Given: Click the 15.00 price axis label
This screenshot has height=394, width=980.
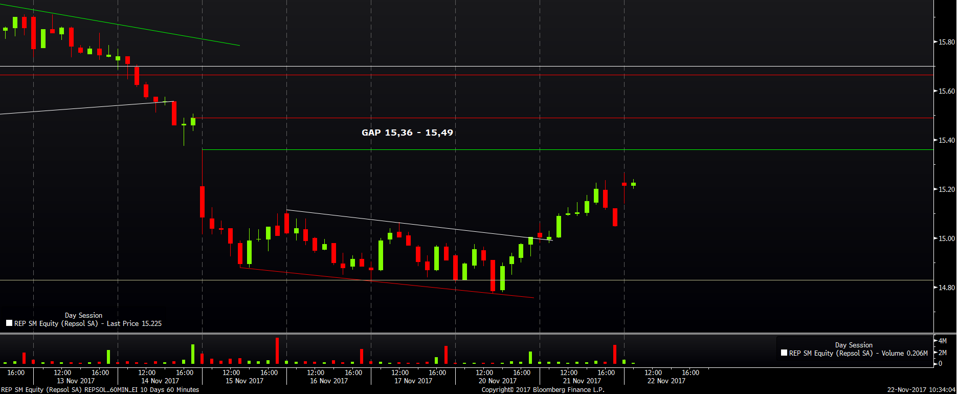Looking at the screenshot, I should pyautogui.click(x=946, y=238).
